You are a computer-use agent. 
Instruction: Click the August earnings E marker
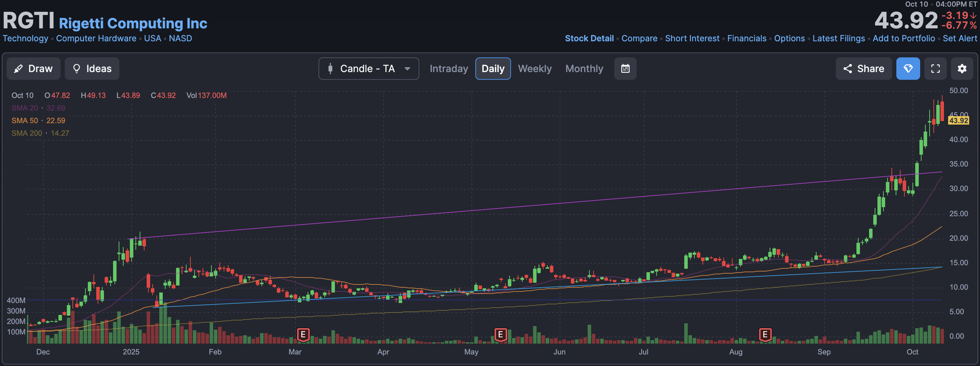point(765,335)
